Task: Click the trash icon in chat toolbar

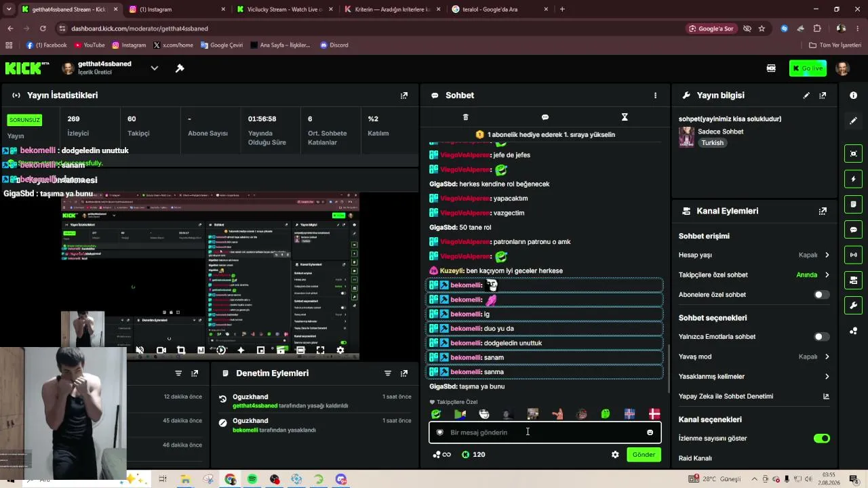Action: [x=465, y=117]
